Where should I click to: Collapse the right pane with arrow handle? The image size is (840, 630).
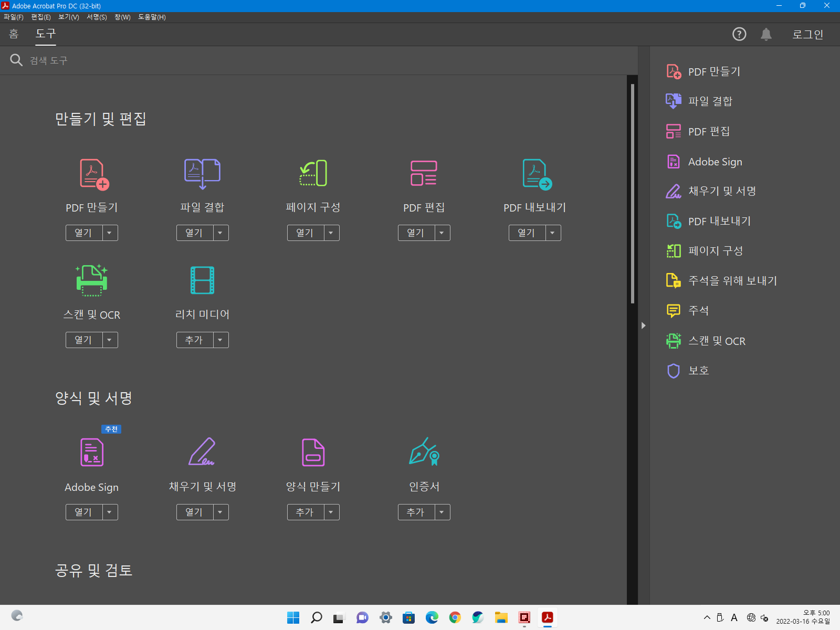pos(644,325)
